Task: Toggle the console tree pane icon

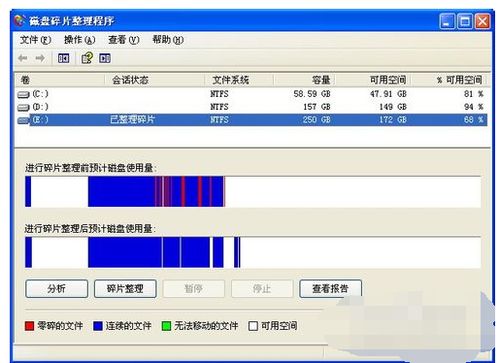Action: coord(63,58)
